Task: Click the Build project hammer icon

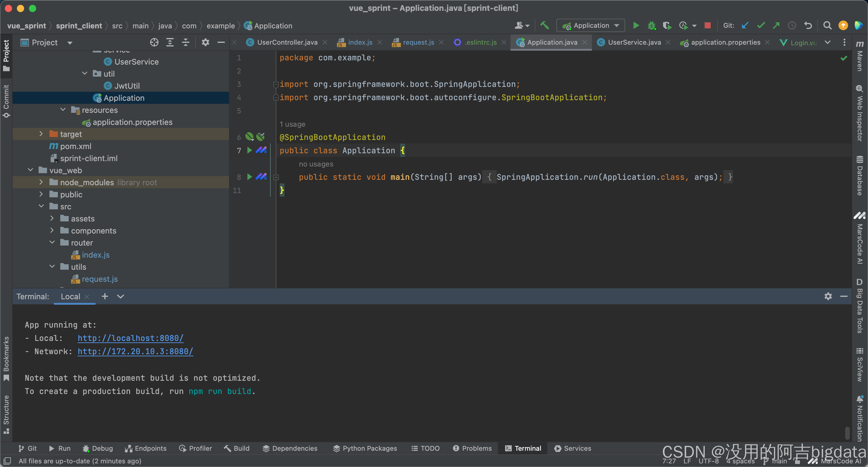Action: point(544,25)
